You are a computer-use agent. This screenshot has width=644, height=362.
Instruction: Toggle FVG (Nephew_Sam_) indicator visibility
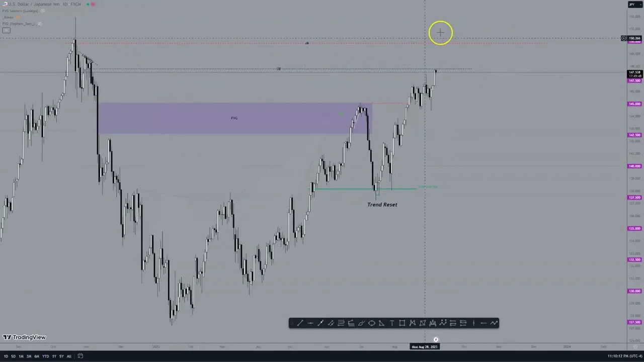point(39,24)
